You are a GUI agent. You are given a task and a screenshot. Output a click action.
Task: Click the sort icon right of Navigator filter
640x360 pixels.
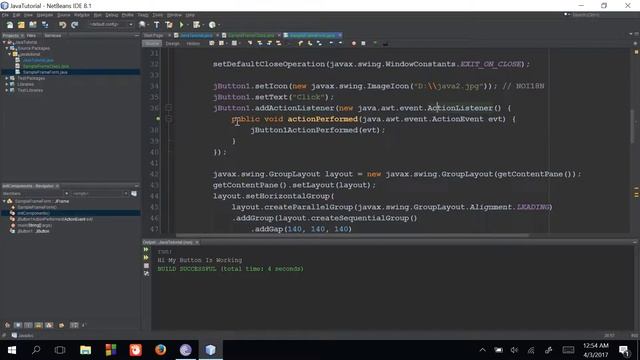(x=134, y=193)
